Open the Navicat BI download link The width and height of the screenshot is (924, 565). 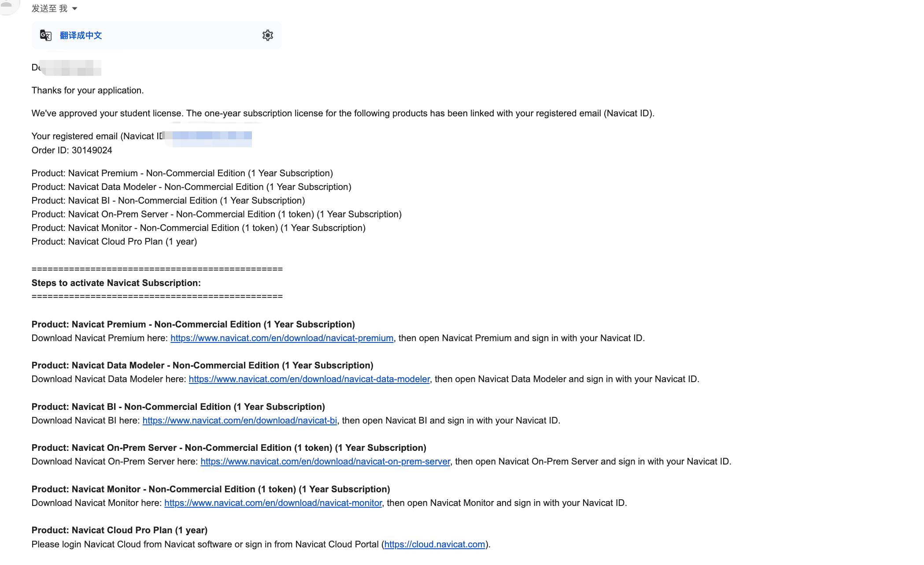pyautogui.click(x=240, y=420)
